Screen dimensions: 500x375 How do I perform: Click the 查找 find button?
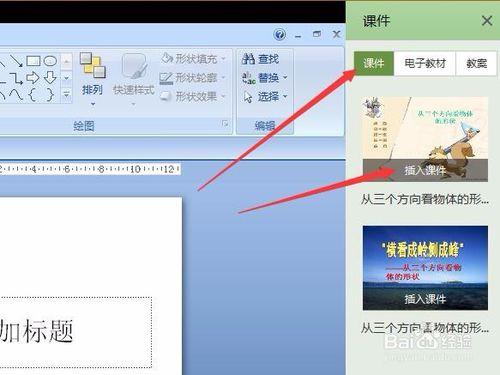(x=260, y=59)
